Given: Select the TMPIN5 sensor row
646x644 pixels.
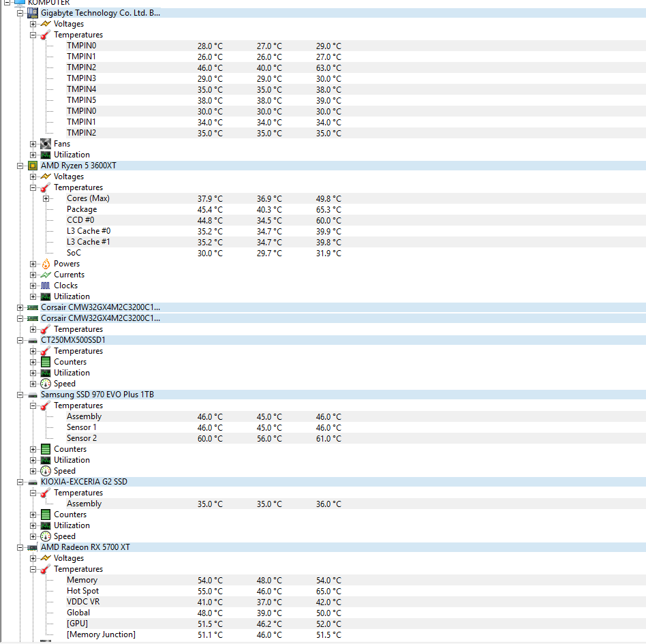Looking at the screenshot, I should [x=81, y=100].
